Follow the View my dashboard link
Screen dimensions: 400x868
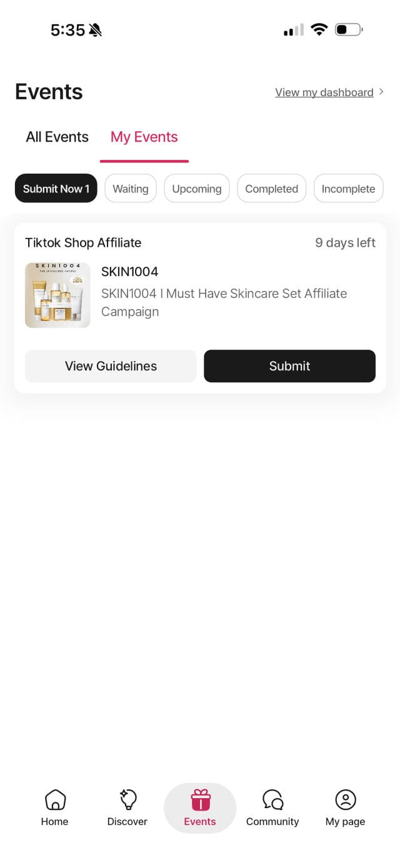pyautogui.click(x=324, y=92)
